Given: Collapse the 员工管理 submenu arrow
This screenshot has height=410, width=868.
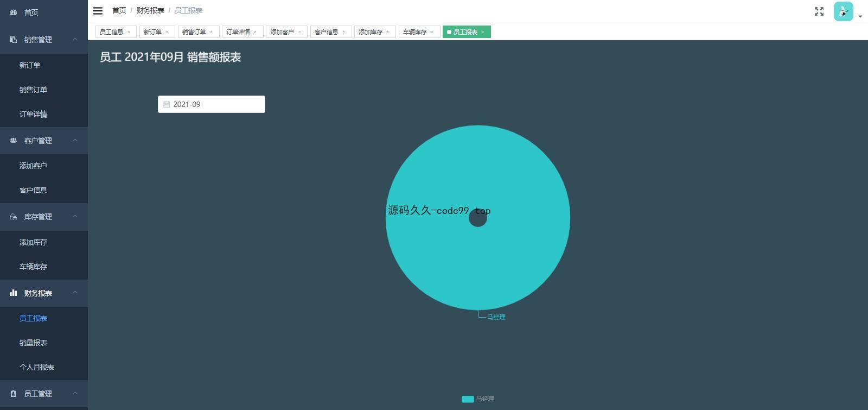Looking at the screenshot, I should pos(75,393).
